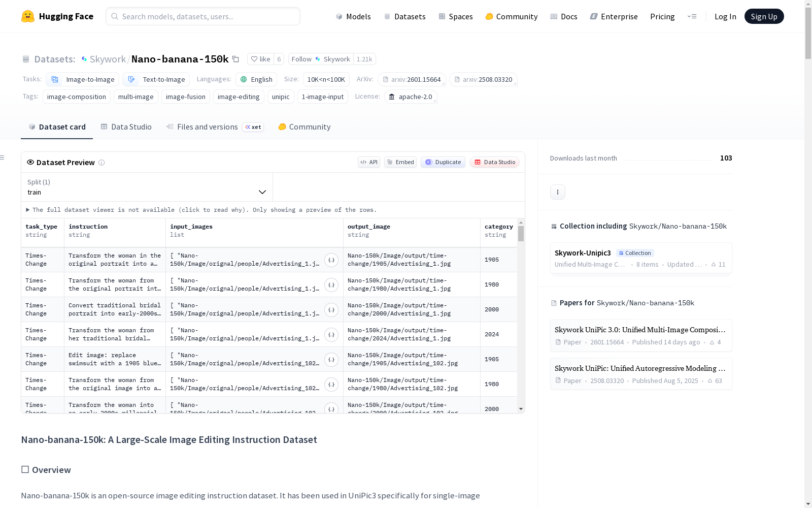
Task: Switch to the Data Studio tab
Action: (126, 127)
